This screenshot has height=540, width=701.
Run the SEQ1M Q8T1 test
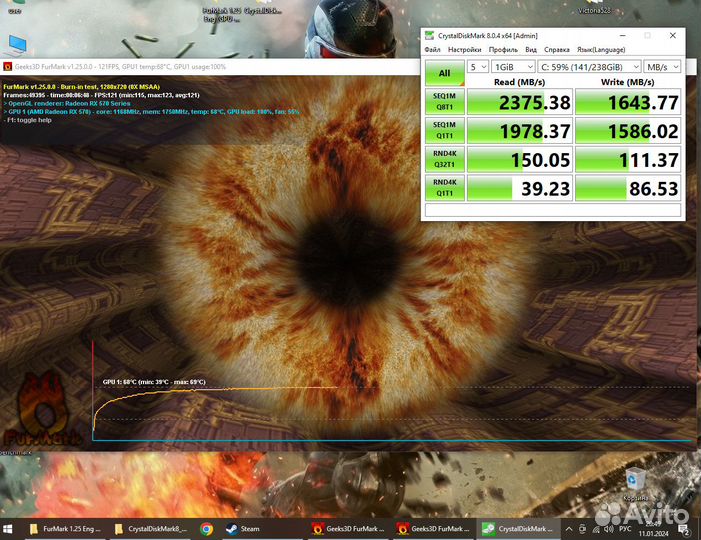[x=444, y=101]
